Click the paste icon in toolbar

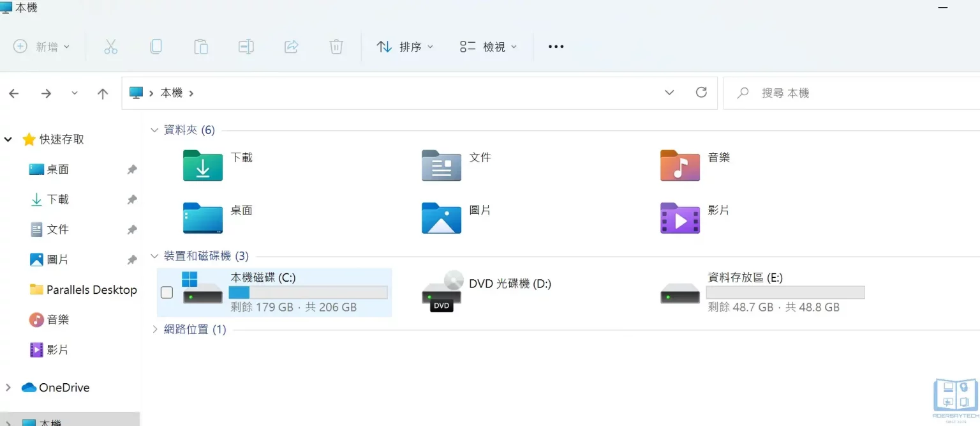pos(201,46)
